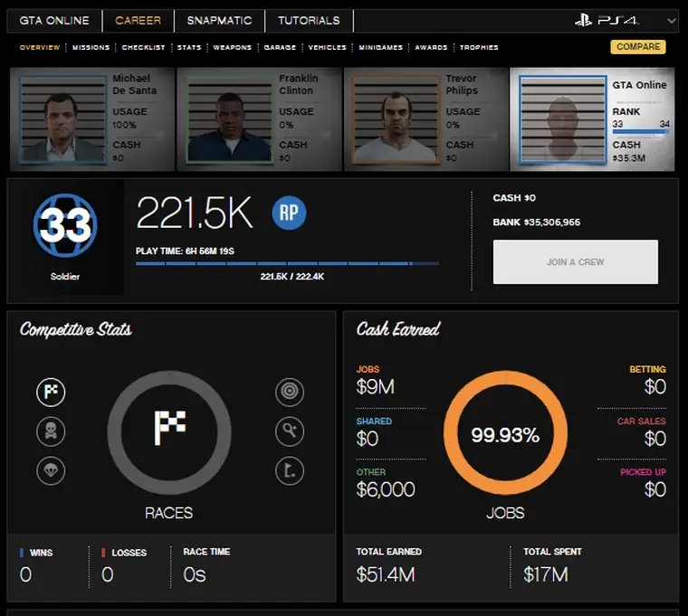The width and height of the screenshot is (688, 616).
Task: Open the PS4 platform dropdown
Action: coord(671,21)
